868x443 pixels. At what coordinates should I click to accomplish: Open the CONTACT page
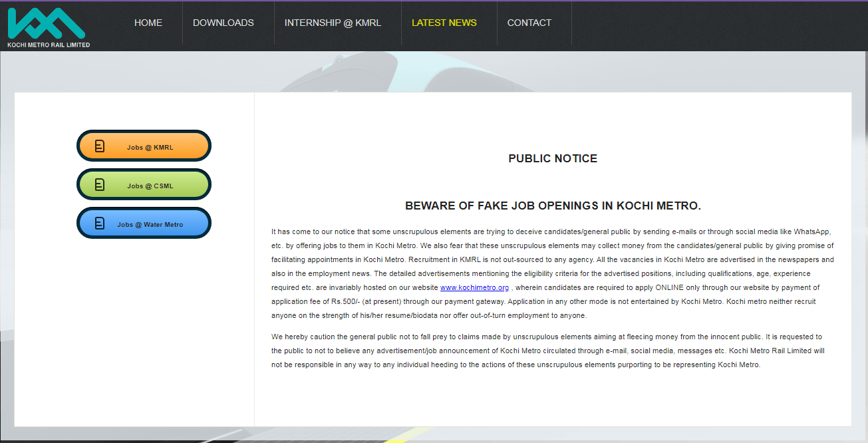529,22
